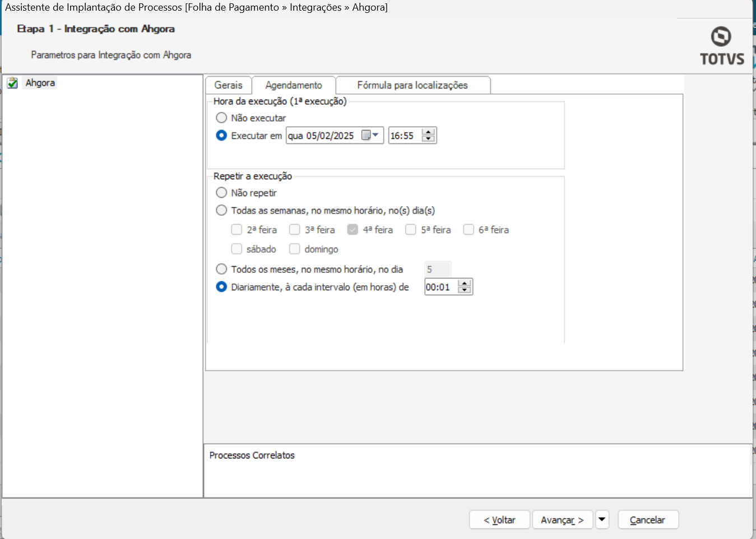756x539 pixels.
Task: Choose Diariamente interval repeat option
Action: click(221, 287)
